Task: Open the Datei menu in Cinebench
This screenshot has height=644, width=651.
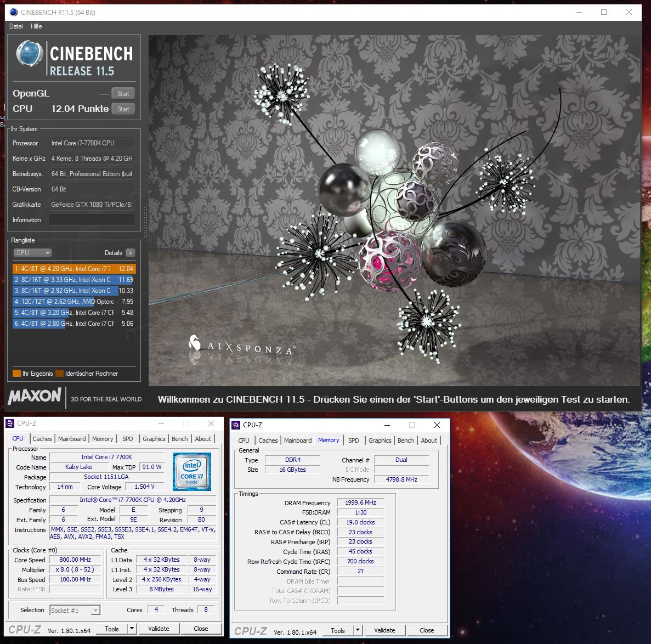Action: pos(16,26)
